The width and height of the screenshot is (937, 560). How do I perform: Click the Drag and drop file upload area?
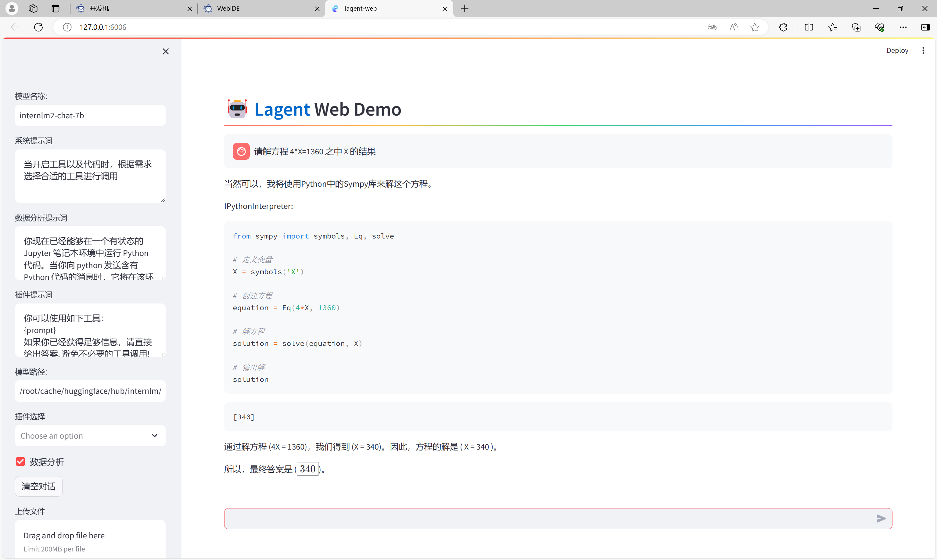(x=90, y=540)
